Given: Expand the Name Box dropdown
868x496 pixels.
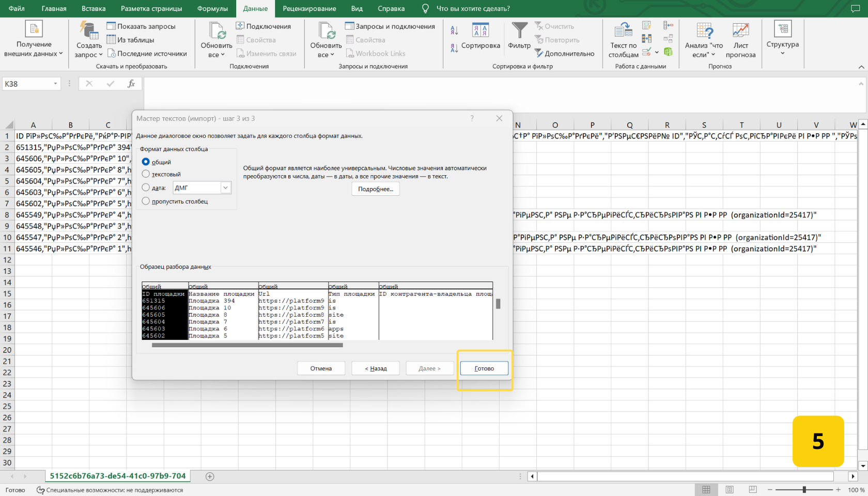Looking at the screenshot, I should tap(55, 84).
